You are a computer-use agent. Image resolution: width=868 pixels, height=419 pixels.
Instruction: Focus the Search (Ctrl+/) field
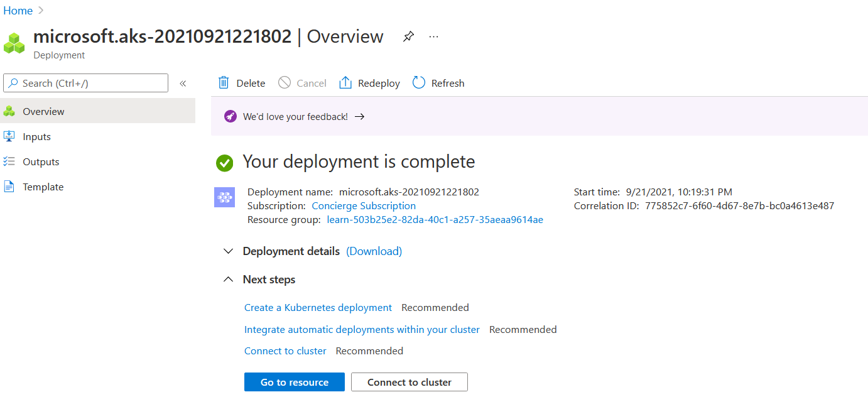[x=86, y=83]
